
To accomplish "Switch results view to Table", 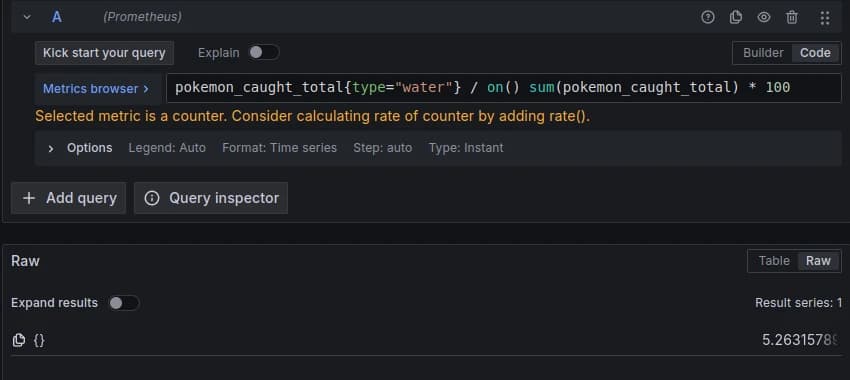I will [x=774, y=261].
